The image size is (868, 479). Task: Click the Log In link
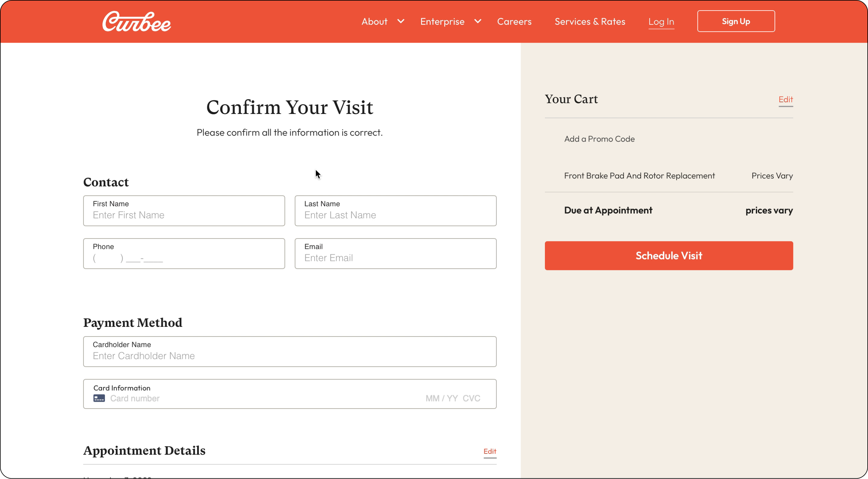[x=661, y=22]
